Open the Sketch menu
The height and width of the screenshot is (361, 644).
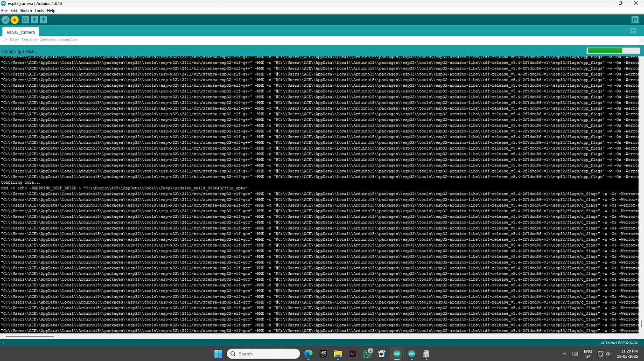click(26, 10)
